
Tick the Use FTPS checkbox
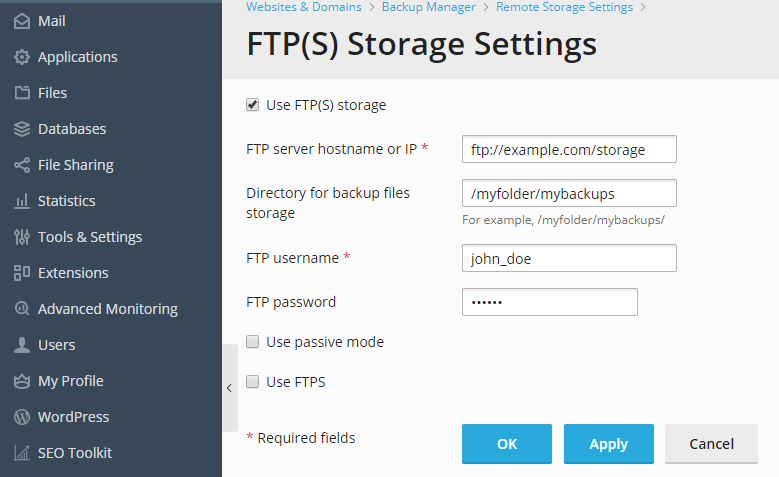253,382
